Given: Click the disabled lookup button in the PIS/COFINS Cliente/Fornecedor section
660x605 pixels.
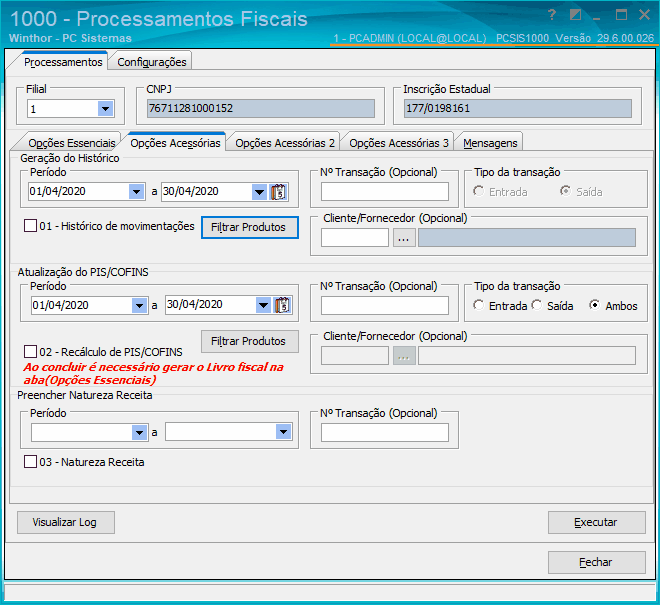Looking at the screenshot, I should point(404,356).
